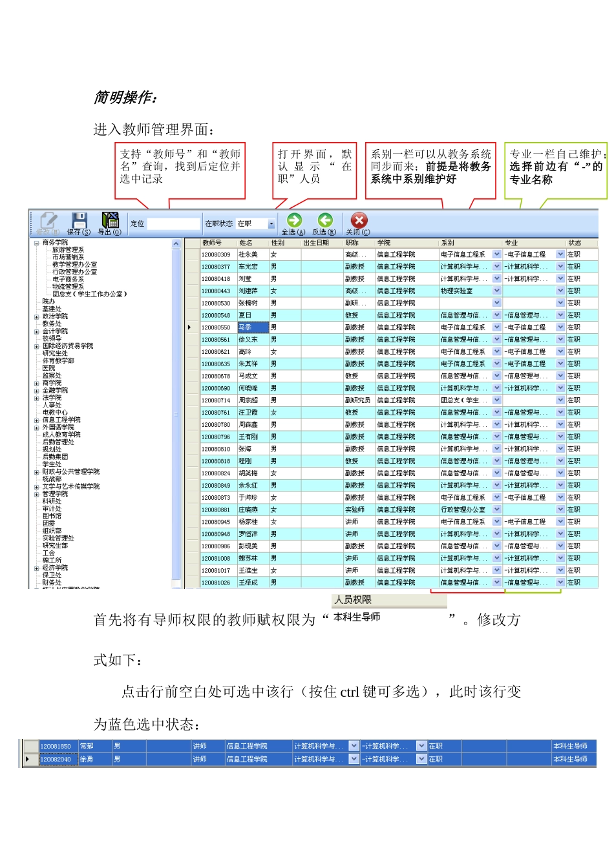Click the name cell 车光宏
The image size is (614, 868).
pos(253,267)
